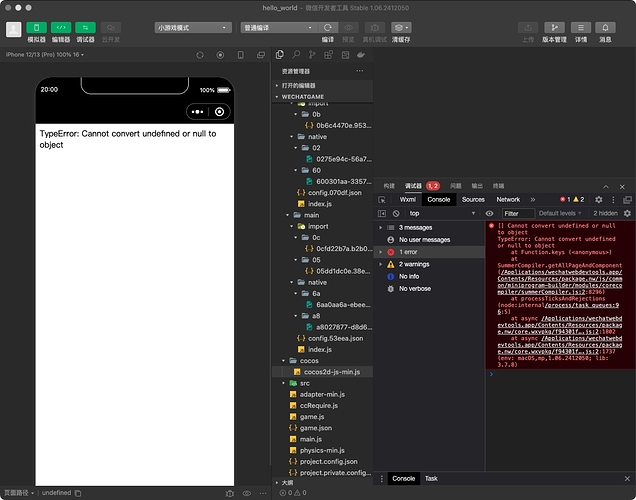Open game.json file
The height and width of the screenshot is (500, 636).
pos(323,428)
